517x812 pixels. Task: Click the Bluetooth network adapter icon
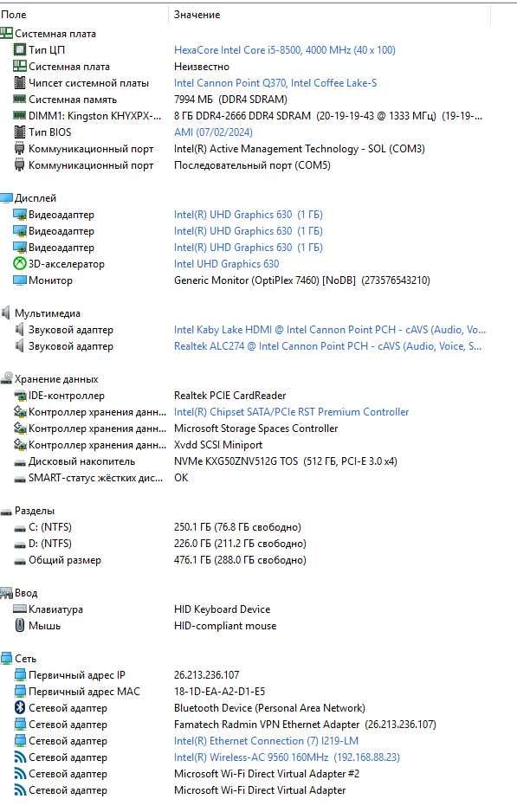click(20, 707)
